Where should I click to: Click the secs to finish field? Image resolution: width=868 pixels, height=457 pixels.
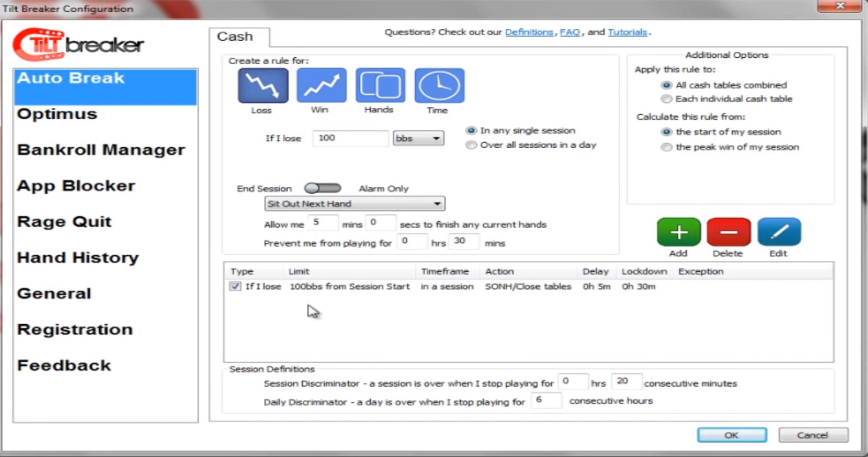click(381, 223)
